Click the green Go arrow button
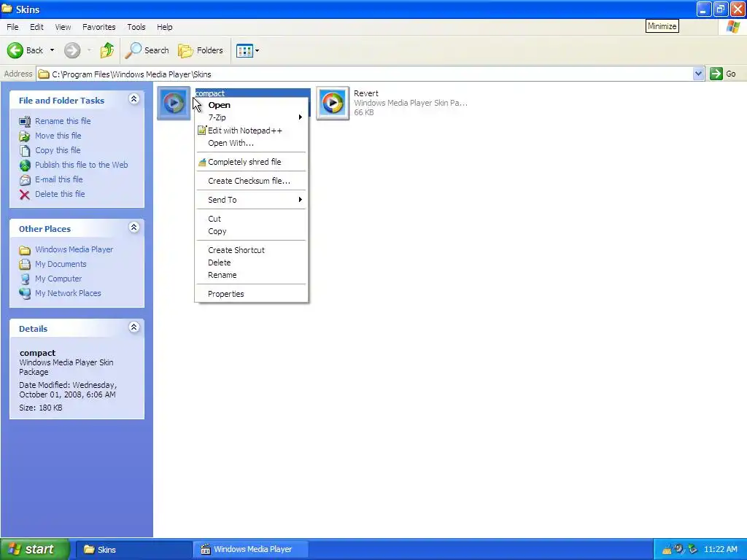The image size is (747, 560). (x=716, y=74)
